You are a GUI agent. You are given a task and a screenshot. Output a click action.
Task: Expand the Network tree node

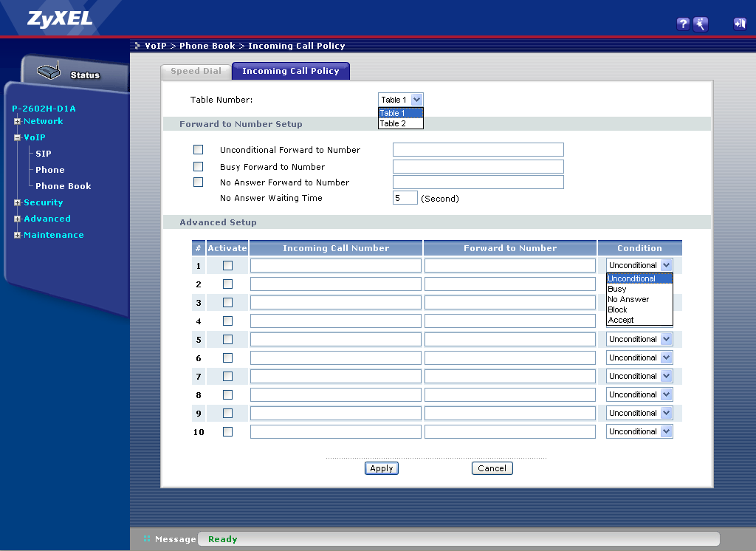click(18, 122)
